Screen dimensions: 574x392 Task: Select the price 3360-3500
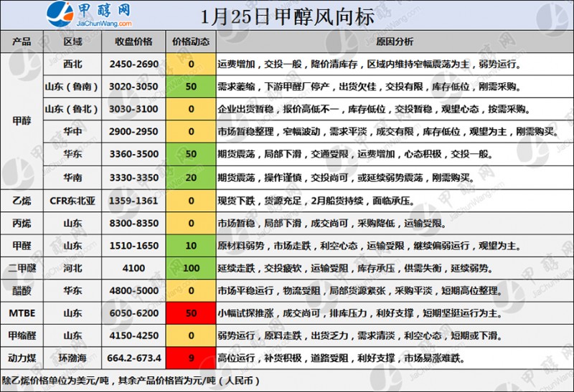133,154
